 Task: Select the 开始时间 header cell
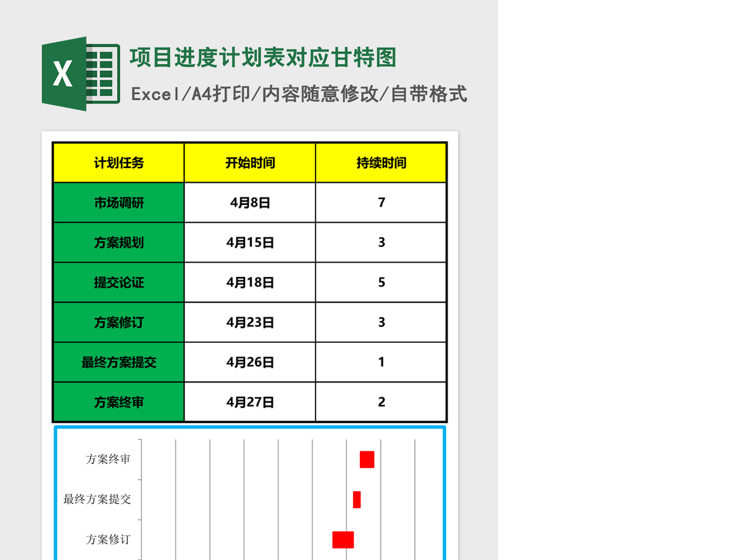250,163
